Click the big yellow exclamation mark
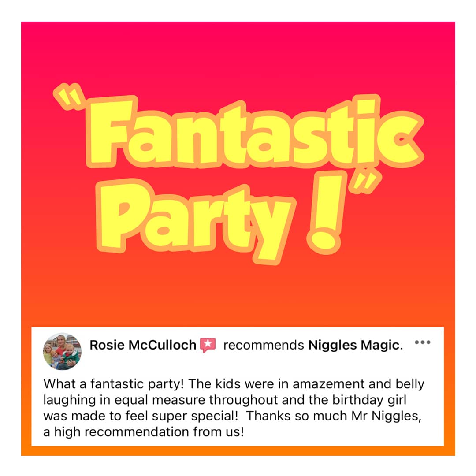 coord(327,212)
